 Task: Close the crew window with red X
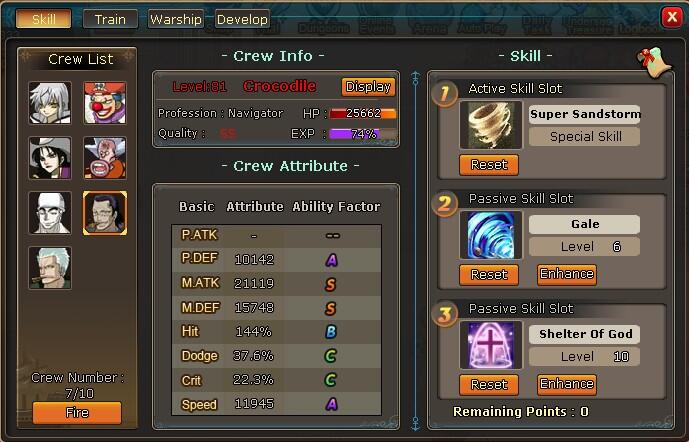[672, 18]
